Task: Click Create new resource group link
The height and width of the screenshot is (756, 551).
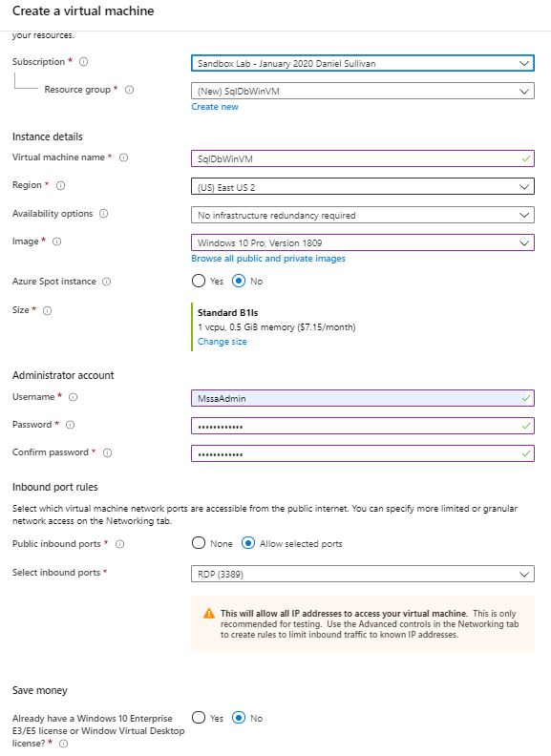Action: (215, 107)
